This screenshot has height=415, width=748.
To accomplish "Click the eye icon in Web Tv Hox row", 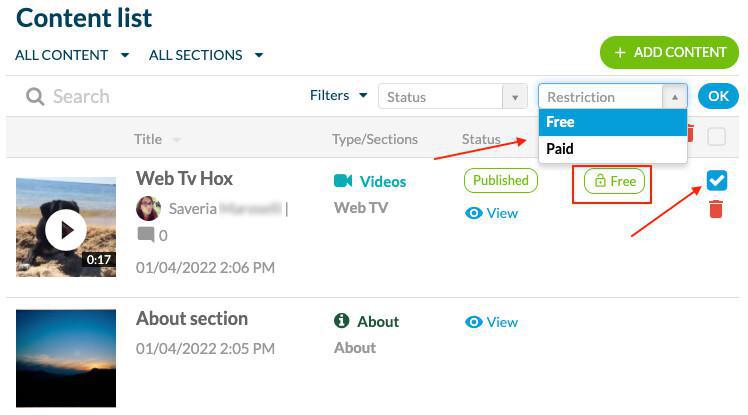I will (474, 213).
